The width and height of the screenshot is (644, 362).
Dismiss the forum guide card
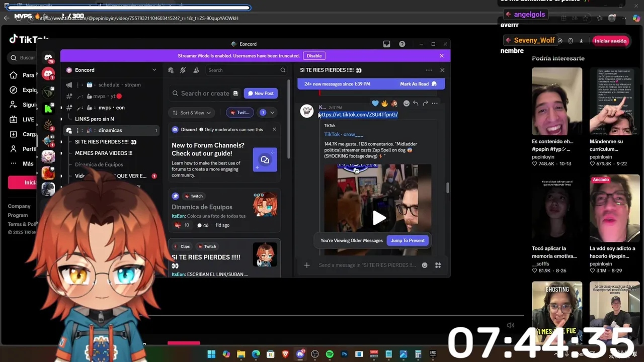pyautogui.click(x=274, y=129)
